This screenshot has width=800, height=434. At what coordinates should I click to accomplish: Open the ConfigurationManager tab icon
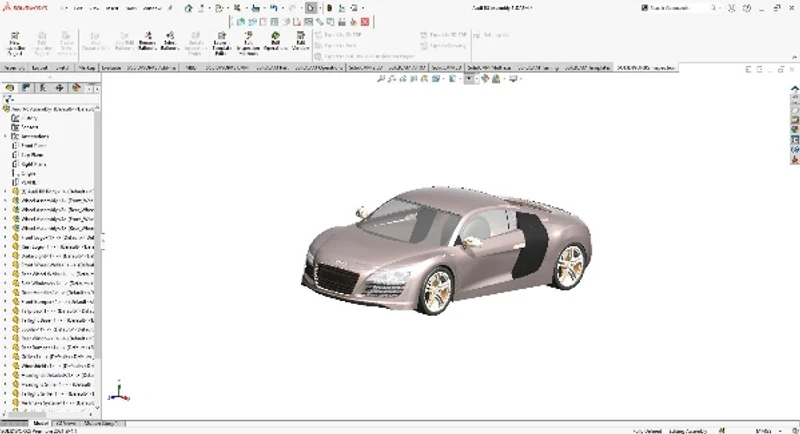point(43,88)
